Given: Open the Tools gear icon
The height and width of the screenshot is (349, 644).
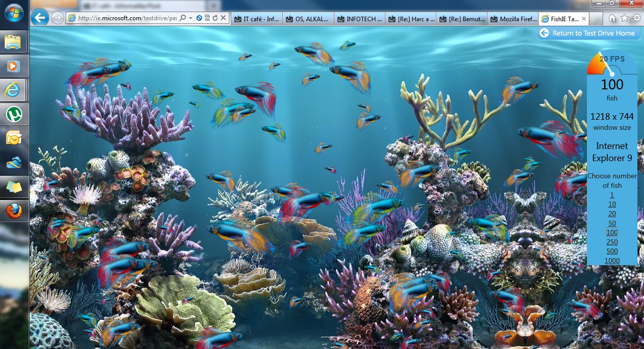Looking at the screenshot, I should point(636,18).
